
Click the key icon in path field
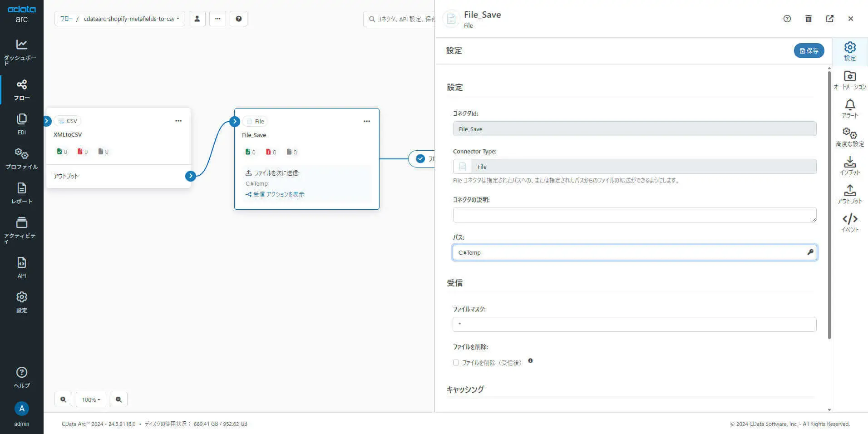pyautogui.click(x=810, y=252)
